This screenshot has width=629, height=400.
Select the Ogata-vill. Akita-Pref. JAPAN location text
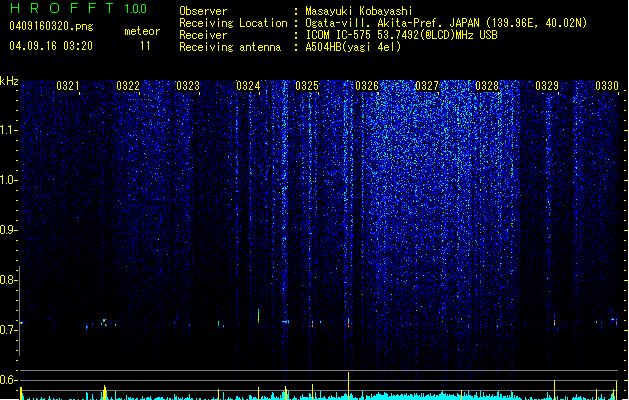point(446,23)
